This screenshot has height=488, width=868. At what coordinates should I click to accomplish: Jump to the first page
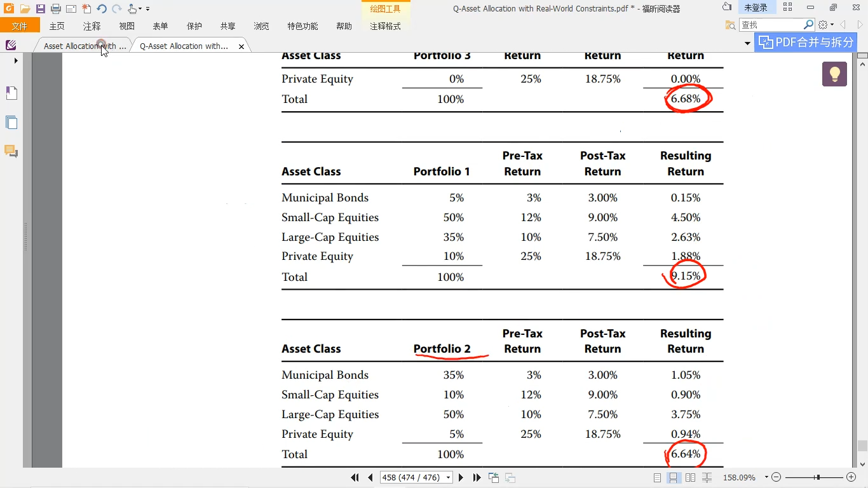click(x=355, y=477)
